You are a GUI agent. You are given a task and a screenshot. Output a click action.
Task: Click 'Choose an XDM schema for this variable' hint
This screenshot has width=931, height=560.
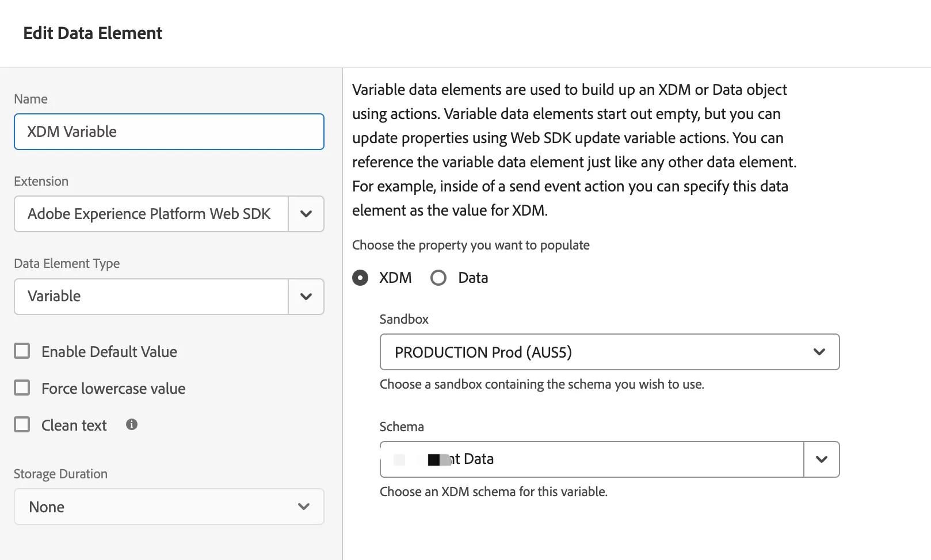point(494,492)
